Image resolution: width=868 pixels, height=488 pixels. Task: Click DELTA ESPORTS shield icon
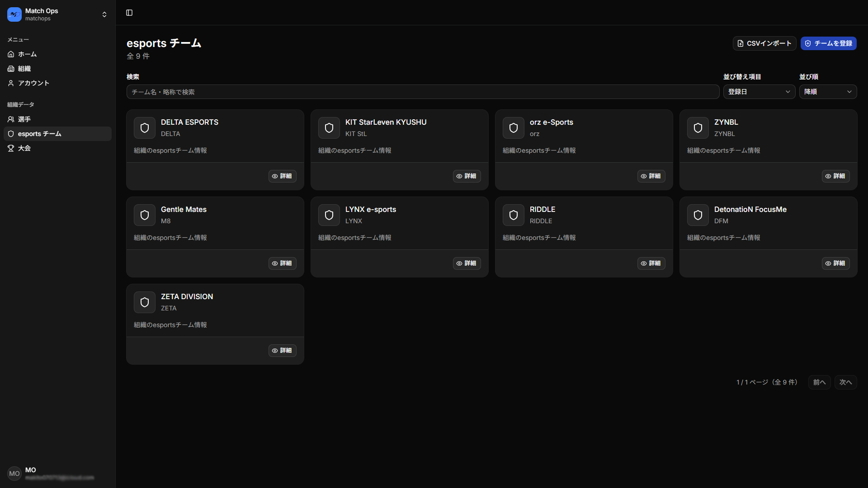145,128
